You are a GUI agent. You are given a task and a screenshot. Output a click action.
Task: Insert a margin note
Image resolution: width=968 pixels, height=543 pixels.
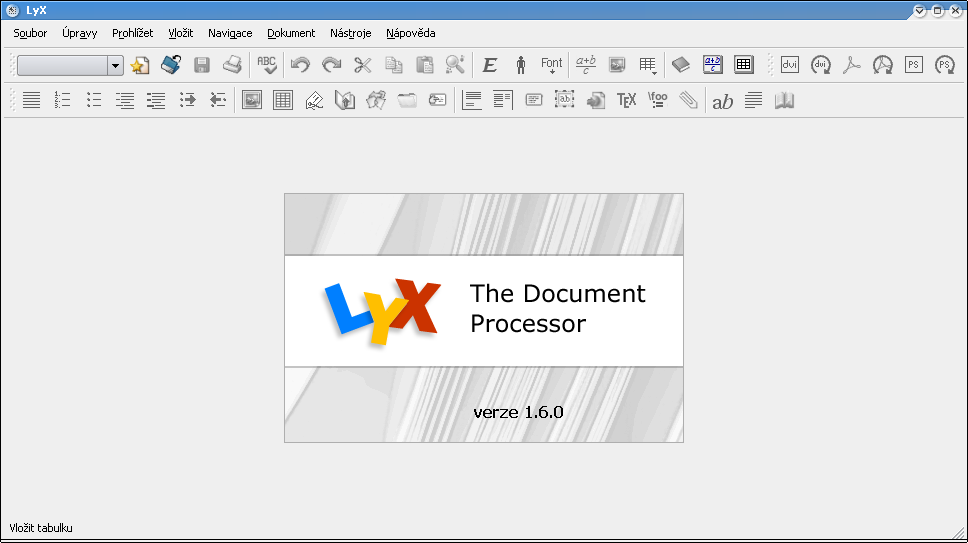tap(503, 100)
